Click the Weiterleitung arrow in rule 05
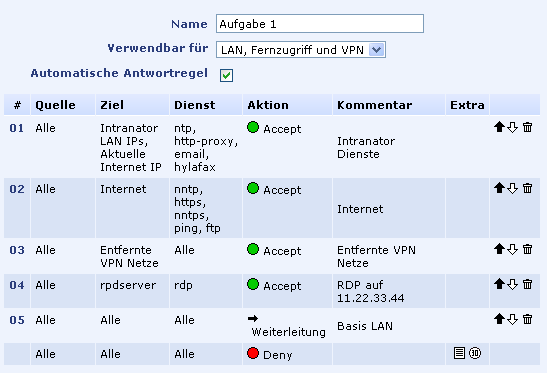The width and height of the screenshot is (547, 373). [x=253, y=318]
